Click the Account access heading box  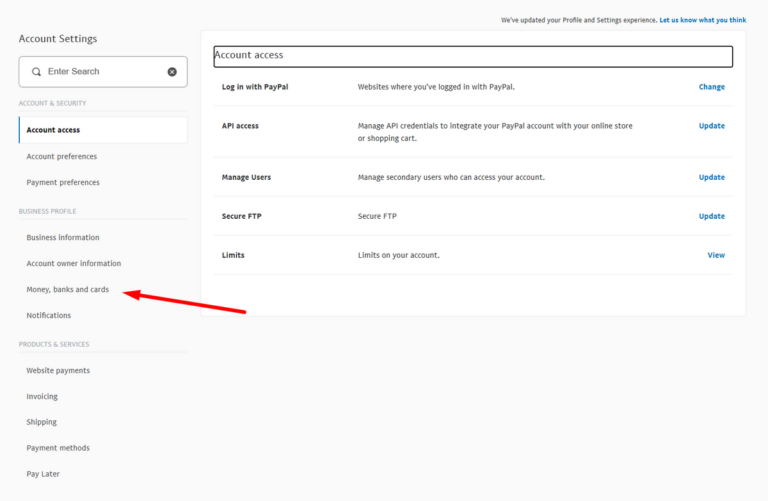[x=473, y=56]
